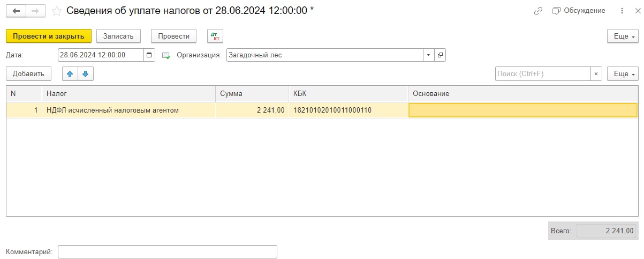
Task: Sort by the Сумма column header
Action: click(252, 94)
